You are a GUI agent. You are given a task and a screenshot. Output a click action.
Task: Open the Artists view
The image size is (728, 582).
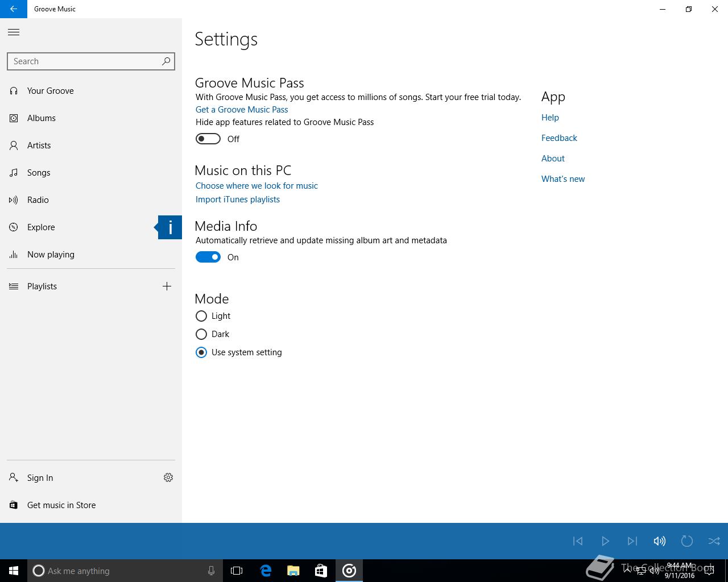[x=91, y=145]
